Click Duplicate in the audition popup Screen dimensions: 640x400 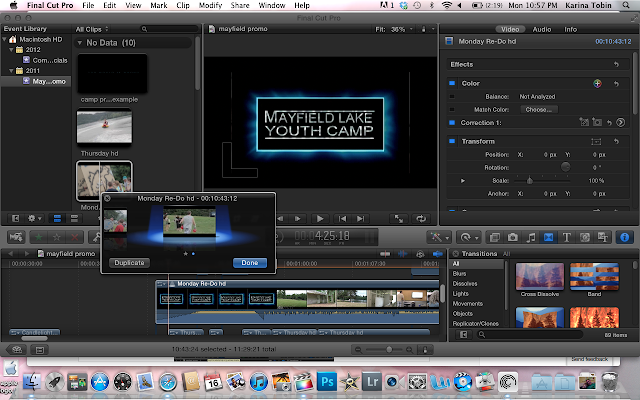[129, 263]
